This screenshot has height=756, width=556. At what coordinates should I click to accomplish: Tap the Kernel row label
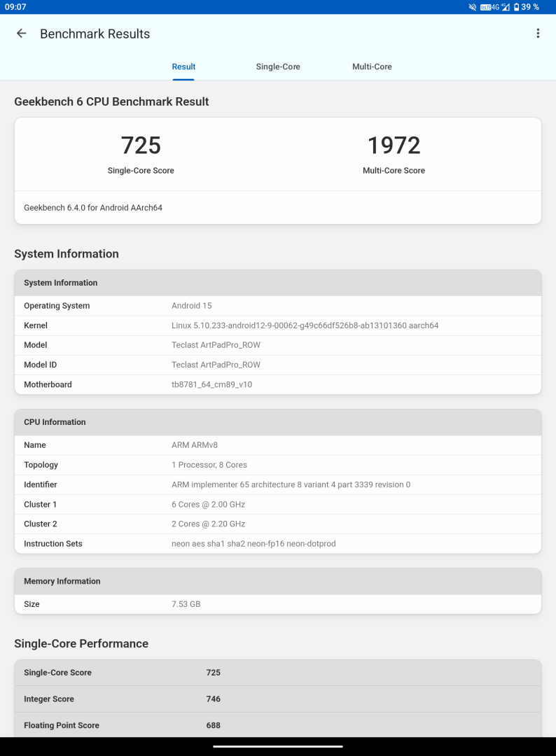point(36,325)
